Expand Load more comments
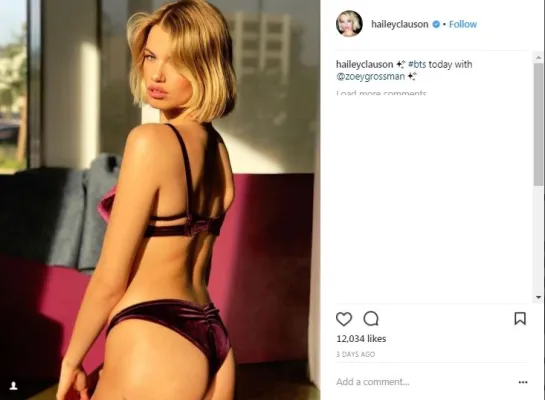This screenshot has height=400, width=545. [x=381, y=93]
